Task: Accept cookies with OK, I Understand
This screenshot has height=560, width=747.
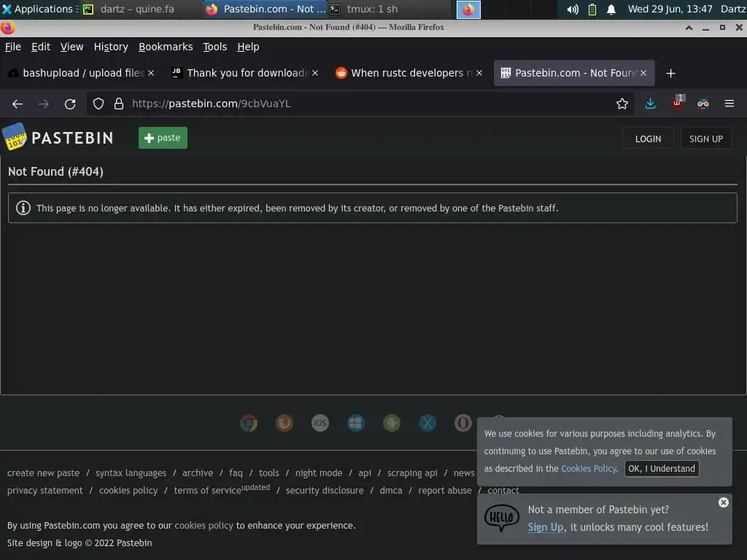Action: pos(661,469)
